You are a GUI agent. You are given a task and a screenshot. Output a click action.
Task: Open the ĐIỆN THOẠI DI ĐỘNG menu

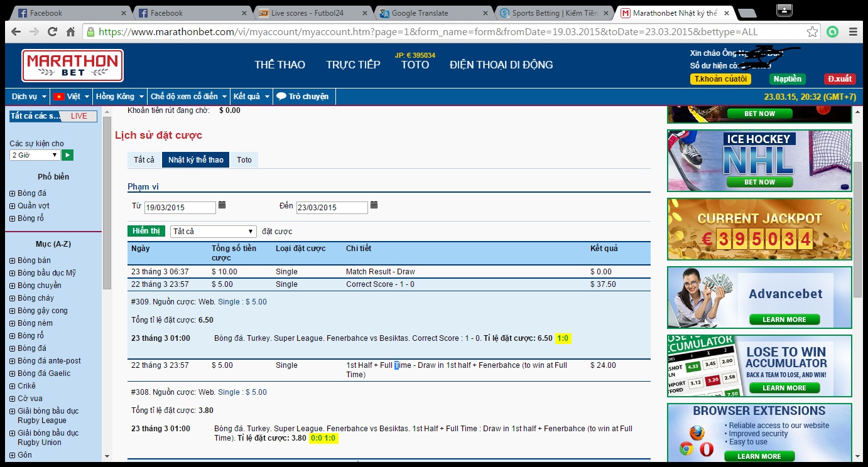coord(501,65)
